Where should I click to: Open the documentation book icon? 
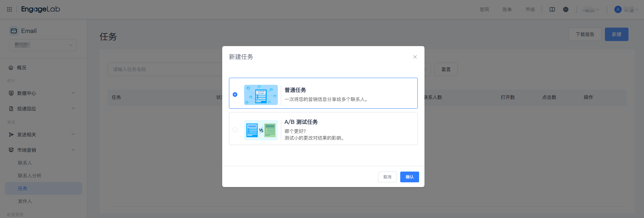pos(552,9)
